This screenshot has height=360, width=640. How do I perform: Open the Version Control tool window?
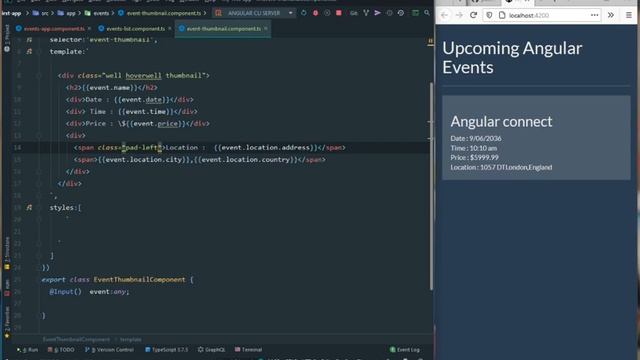coord(109,350)
